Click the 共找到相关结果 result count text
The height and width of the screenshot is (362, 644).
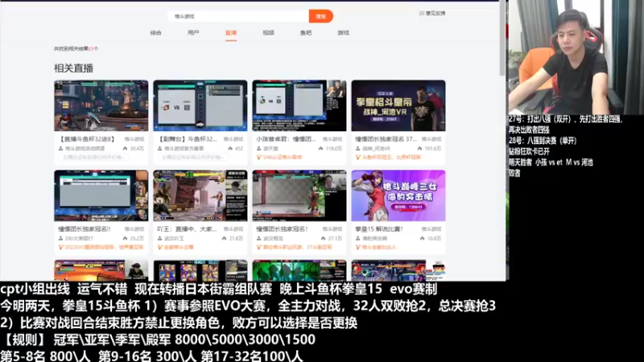(x=76, y=48)
